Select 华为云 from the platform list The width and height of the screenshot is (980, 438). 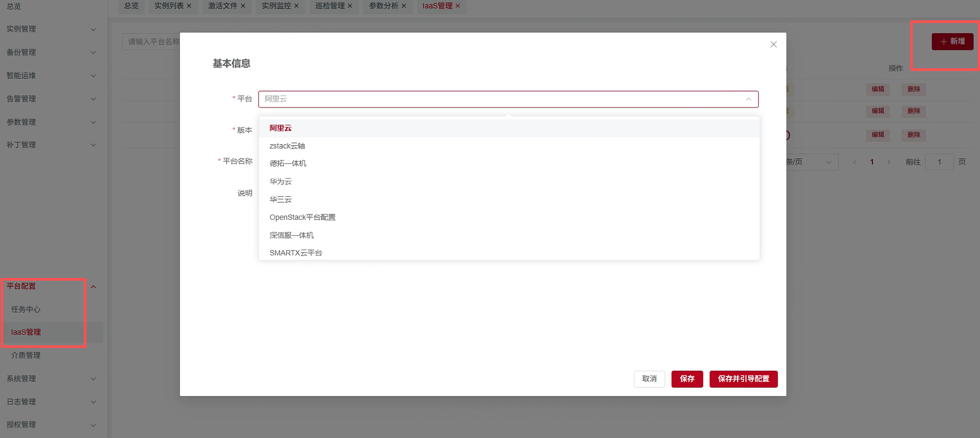pos(281,181)
